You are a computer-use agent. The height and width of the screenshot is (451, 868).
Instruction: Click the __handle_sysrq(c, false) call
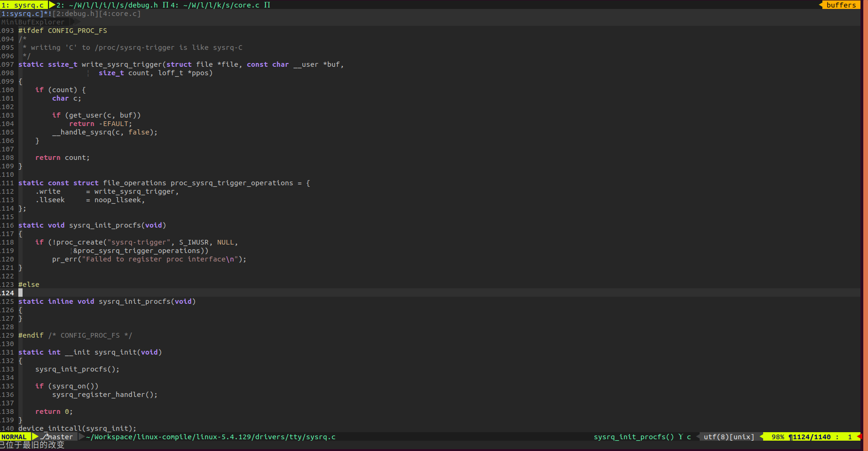coord(105,132)
